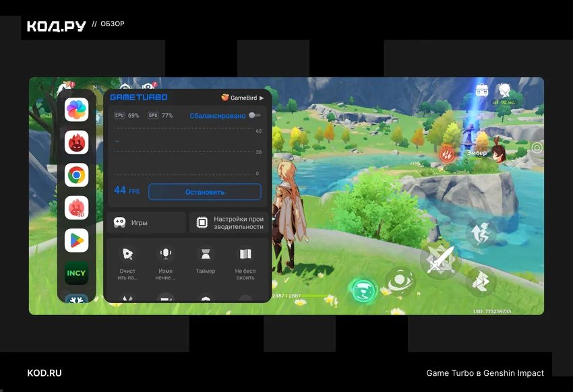This screenshot has width=573, height=392.
Task: Click the UID: 773259735 text
Action: [x=492, y=311]
